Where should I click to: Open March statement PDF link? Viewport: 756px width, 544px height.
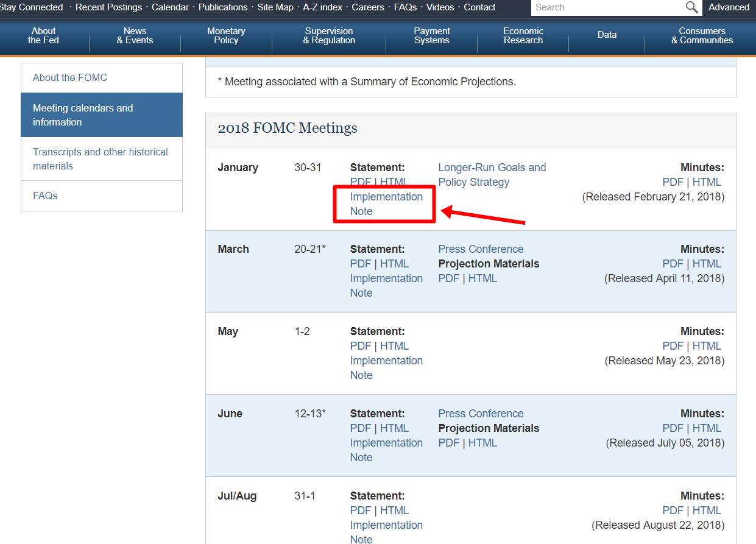[x=361, y=264]
